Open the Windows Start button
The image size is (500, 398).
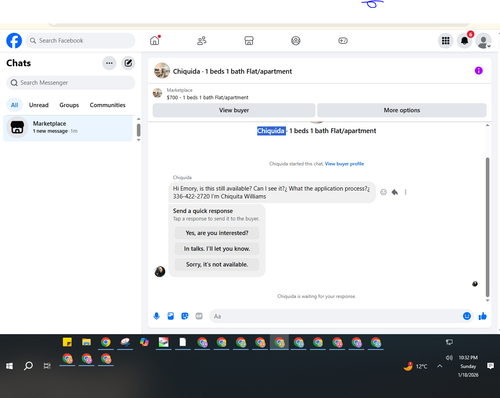(x=9, y=366)
